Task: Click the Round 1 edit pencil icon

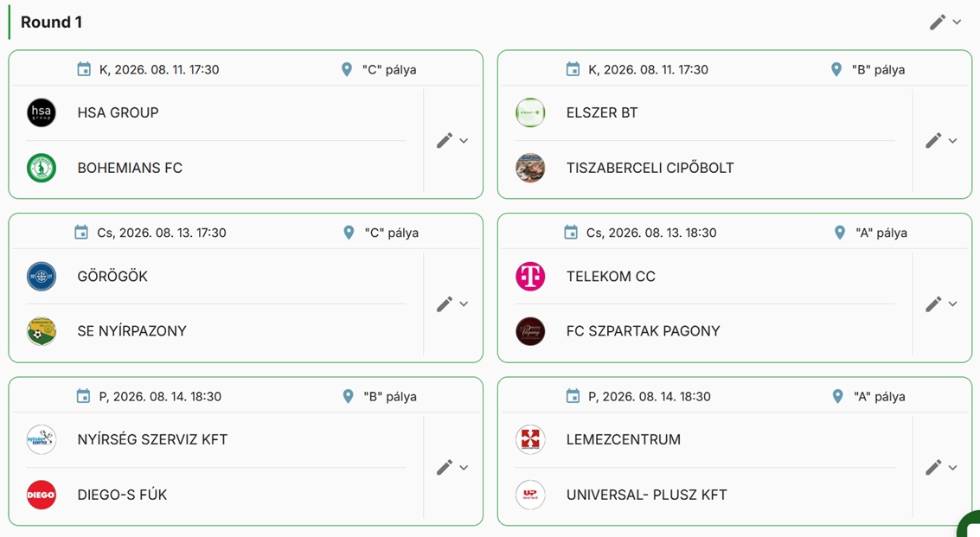Action: 937,22
